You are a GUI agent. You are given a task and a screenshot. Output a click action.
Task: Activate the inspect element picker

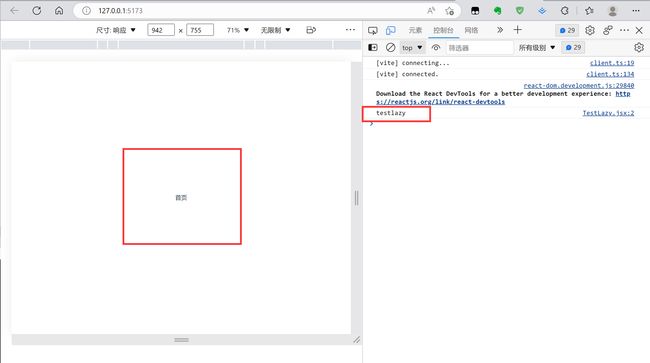point(373,30)
